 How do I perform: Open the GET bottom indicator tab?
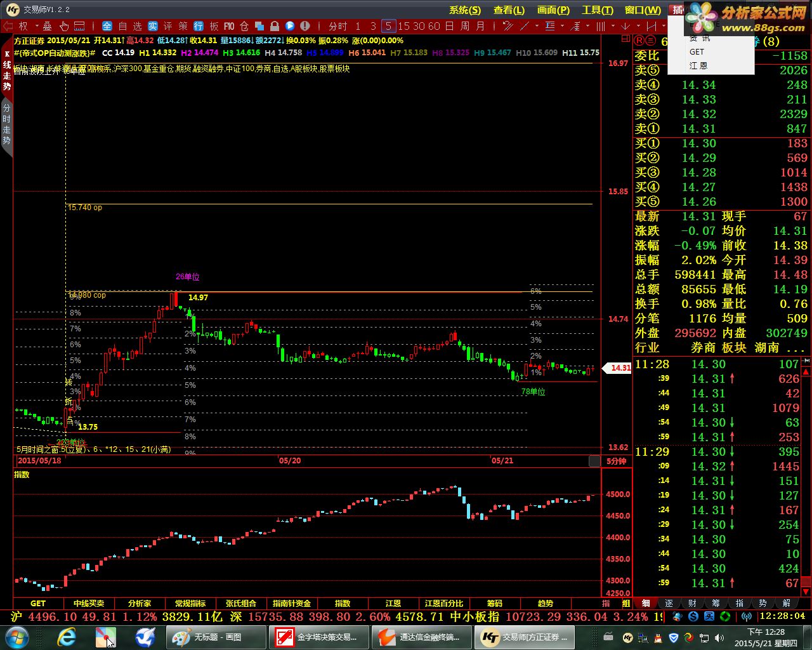tap(38, 604)
